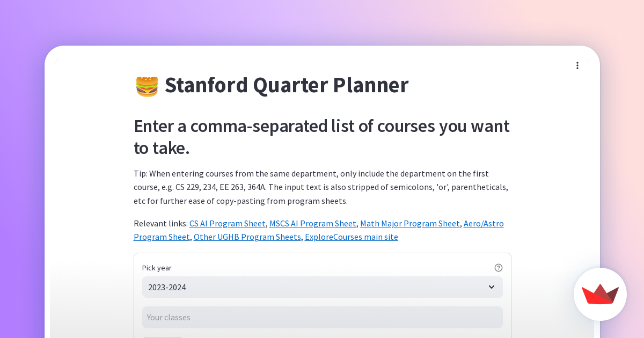Screen dimensions: 644x338
Task: Visit the Aero/Astro Program Sheet link
Action: tap(483, 223)
